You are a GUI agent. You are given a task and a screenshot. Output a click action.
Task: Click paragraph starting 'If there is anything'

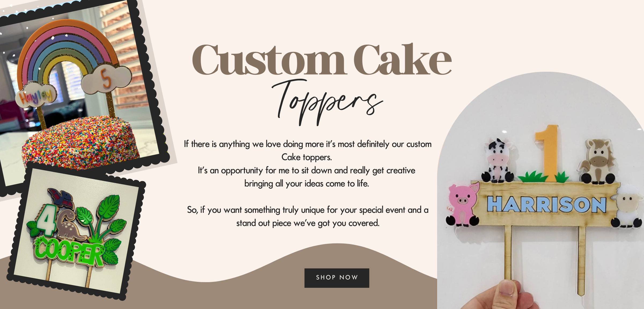click(308, 164)
